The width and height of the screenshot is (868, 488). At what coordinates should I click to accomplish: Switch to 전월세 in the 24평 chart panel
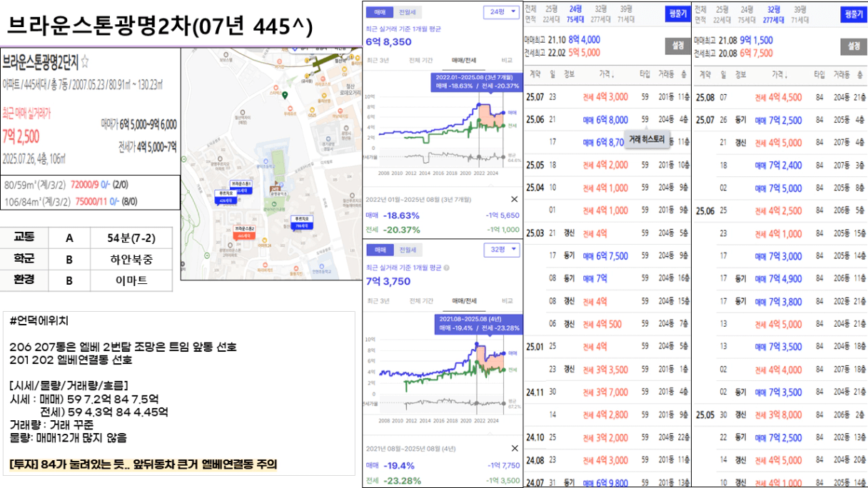point(408,12)
